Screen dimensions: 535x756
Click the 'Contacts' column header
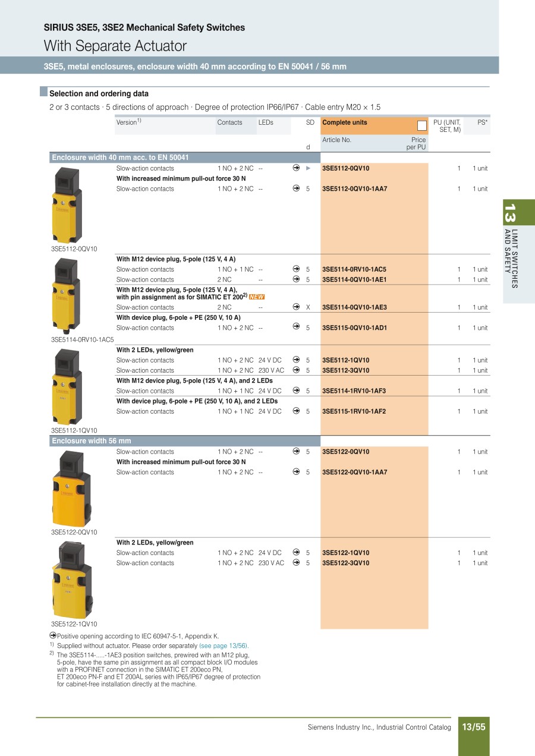[230, 122]
